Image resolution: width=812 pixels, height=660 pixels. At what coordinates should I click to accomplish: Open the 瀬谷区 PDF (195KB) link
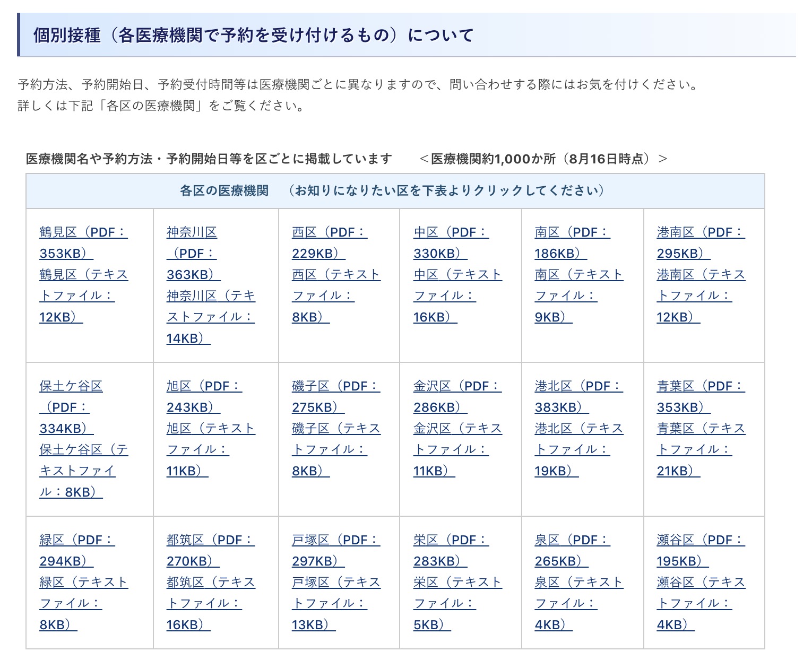(x=701, y=551)
